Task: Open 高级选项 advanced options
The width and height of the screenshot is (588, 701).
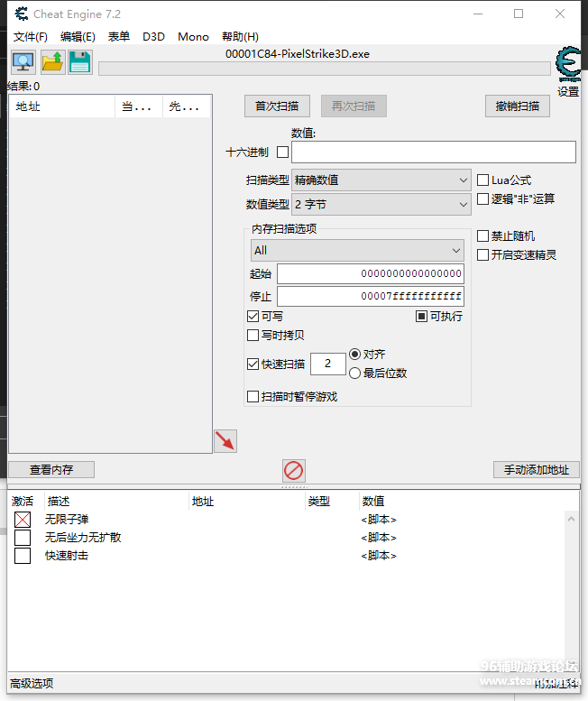Action: [x=32, y=683]
